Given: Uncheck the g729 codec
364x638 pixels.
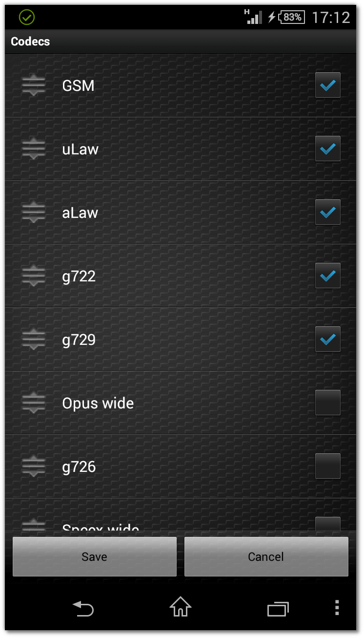Looking at the screenshot, I should tap(327, 340).
